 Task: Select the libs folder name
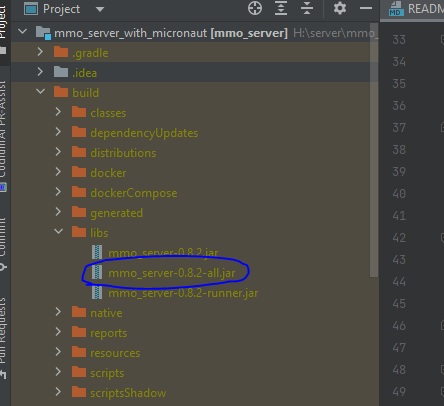pos(99,233)
